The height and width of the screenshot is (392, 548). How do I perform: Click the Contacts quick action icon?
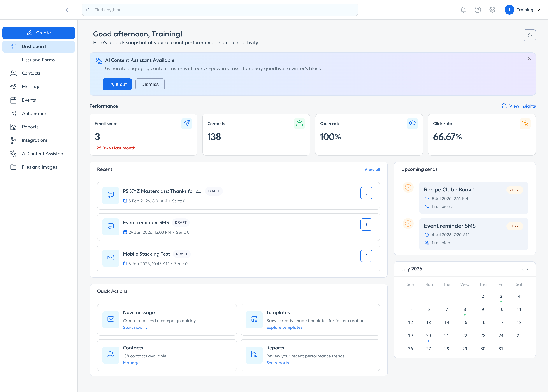tap(111, 355)
